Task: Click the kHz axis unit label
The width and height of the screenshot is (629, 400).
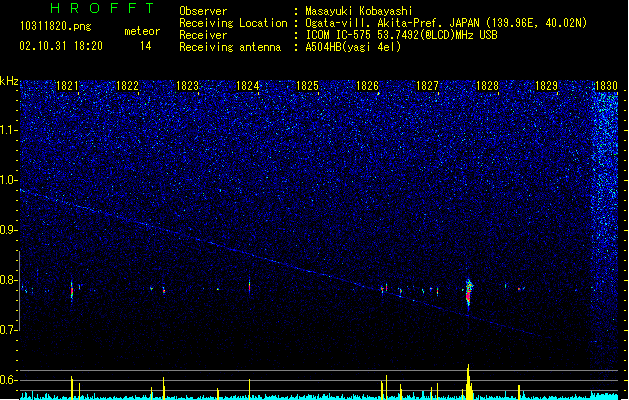Action: click(x=9, y=81)
